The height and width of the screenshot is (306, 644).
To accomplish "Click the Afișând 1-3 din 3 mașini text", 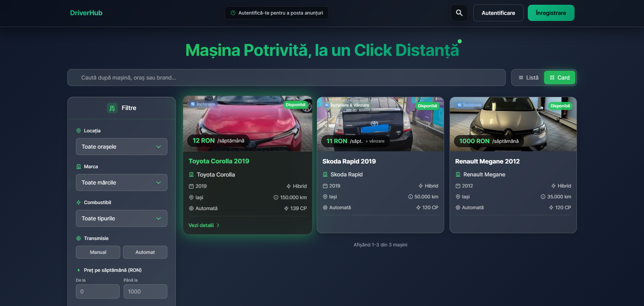I will (380, 245).
